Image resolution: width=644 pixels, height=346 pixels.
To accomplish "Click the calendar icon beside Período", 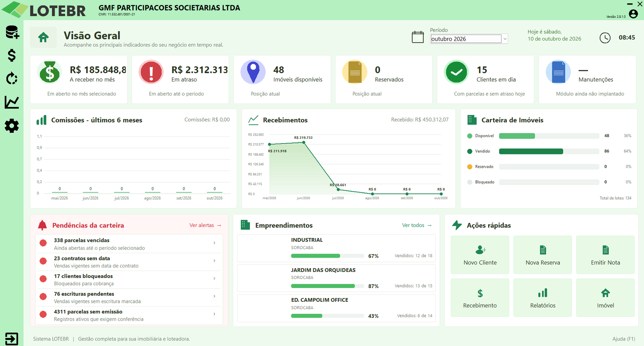I will point(418,37).
